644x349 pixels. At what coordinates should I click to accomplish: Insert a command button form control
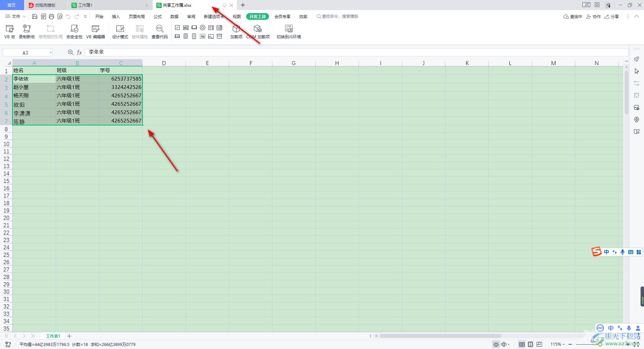pos(194,28)
